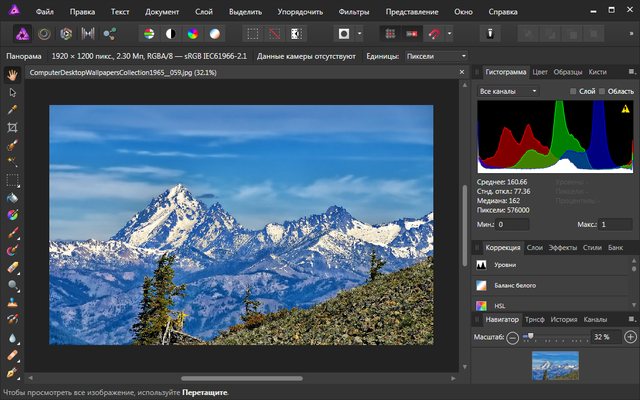Open the Liquify Persona

click(42, 34)
